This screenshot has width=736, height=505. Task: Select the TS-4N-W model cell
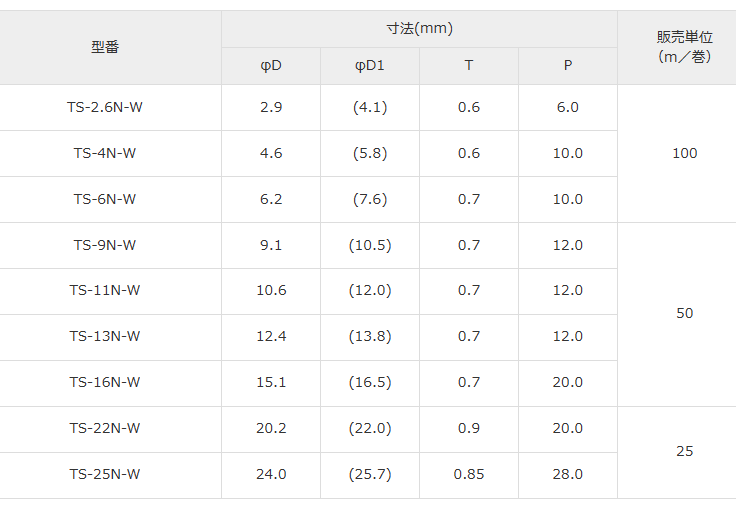105,153
